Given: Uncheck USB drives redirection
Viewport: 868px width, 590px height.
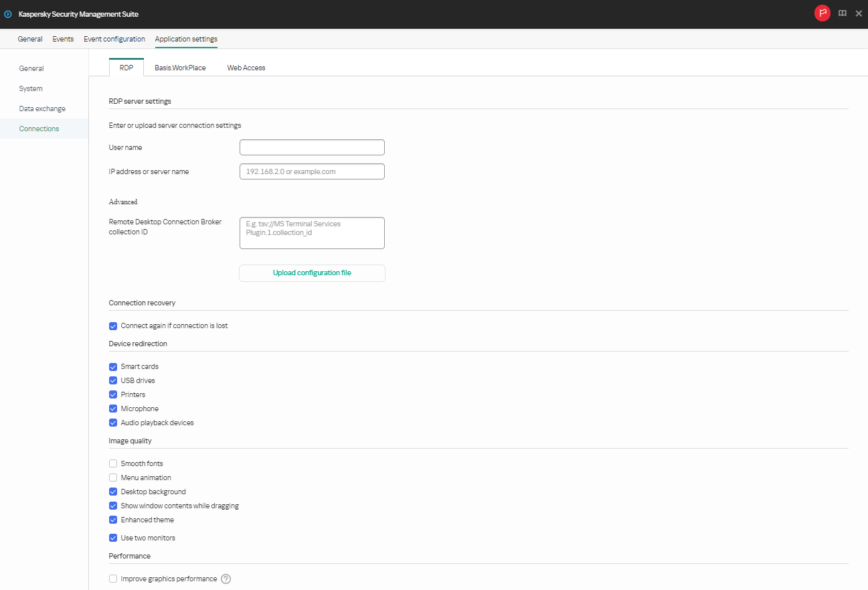Looking at the screenshot, I should point(113,380).
